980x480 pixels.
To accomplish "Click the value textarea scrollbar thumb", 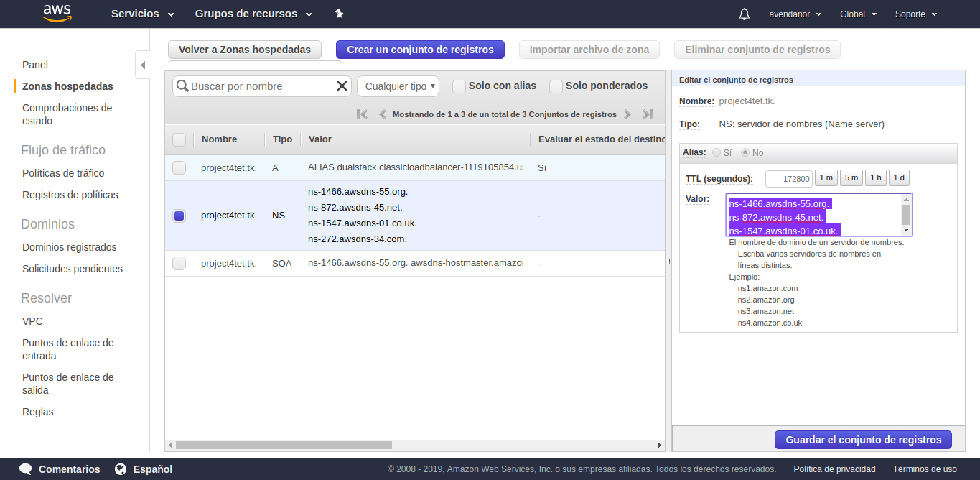I will [x=907, y=214].
